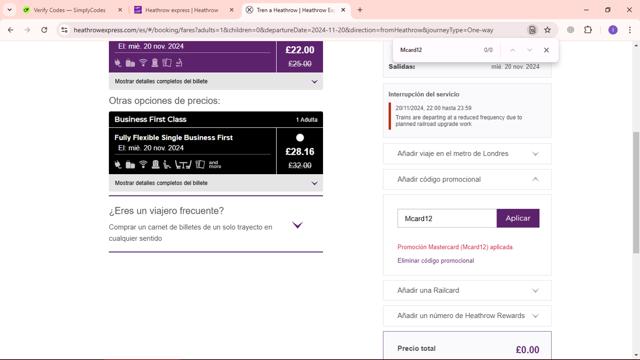The height and width of the screenshot is (360, 640).
Task: Switch to Heathrow express tab
Action: pos(182,10)
